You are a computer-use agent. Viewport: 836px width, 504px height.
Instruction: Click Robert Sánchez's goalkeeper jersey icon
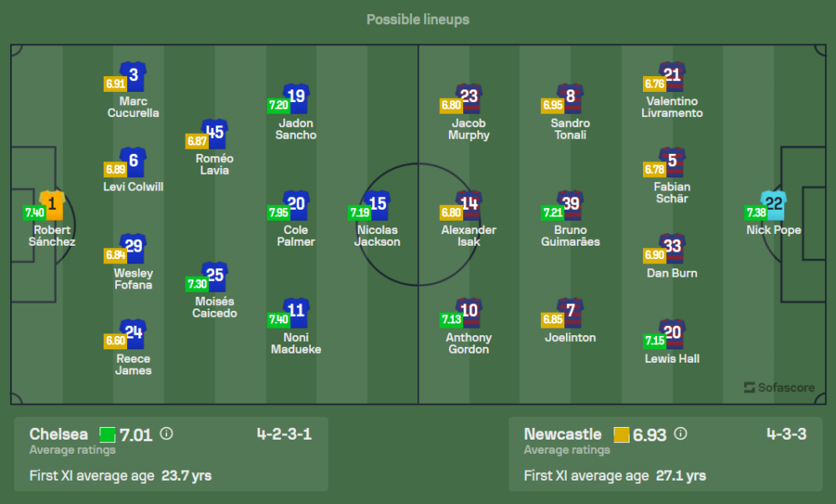pos(52,204)
